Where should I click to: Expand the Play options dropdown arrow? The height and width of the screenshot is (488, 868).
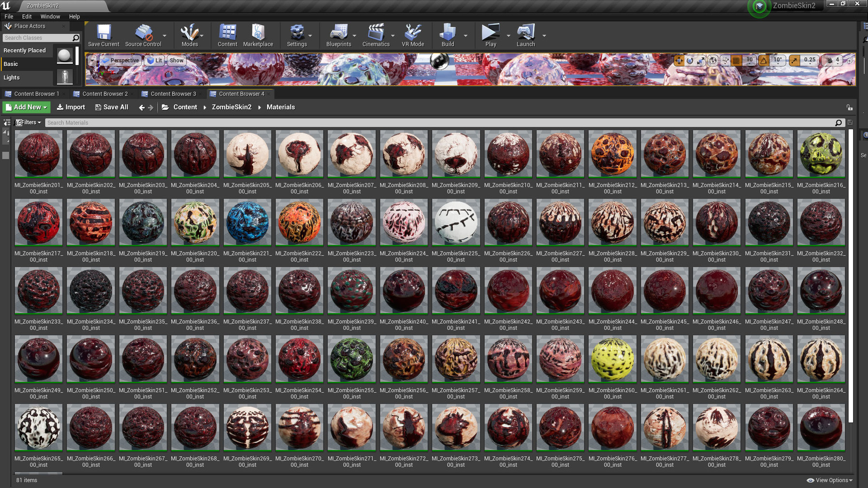click(508, 36)
